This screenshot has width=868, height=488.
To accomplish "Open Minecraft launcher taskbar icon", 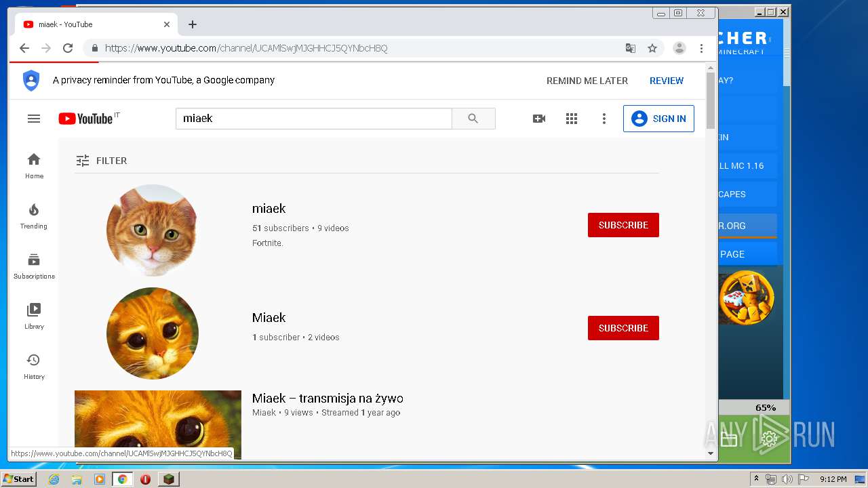I will click(x=168, y=479).
